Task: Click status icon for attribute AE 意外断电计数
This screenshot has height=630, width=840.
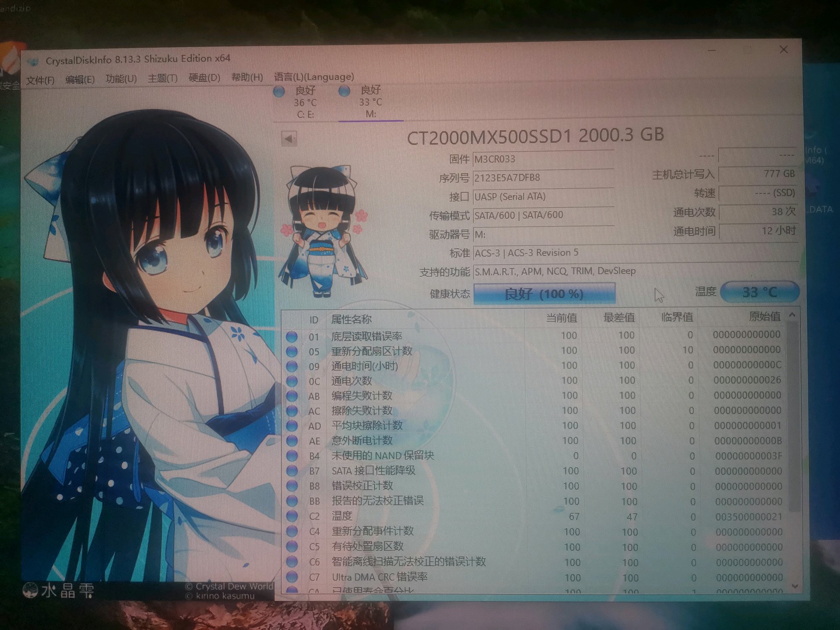Action: 291,441
